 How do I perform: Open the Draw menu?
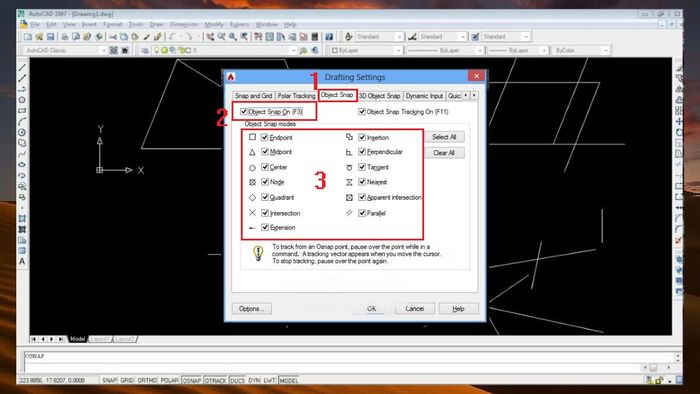coord(156,25)
